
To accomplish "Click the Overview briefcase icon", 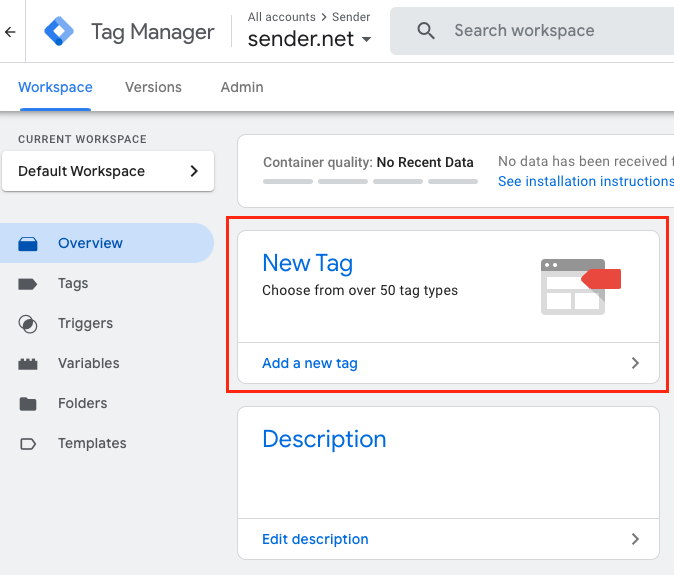I will click(x=28, y=243).
